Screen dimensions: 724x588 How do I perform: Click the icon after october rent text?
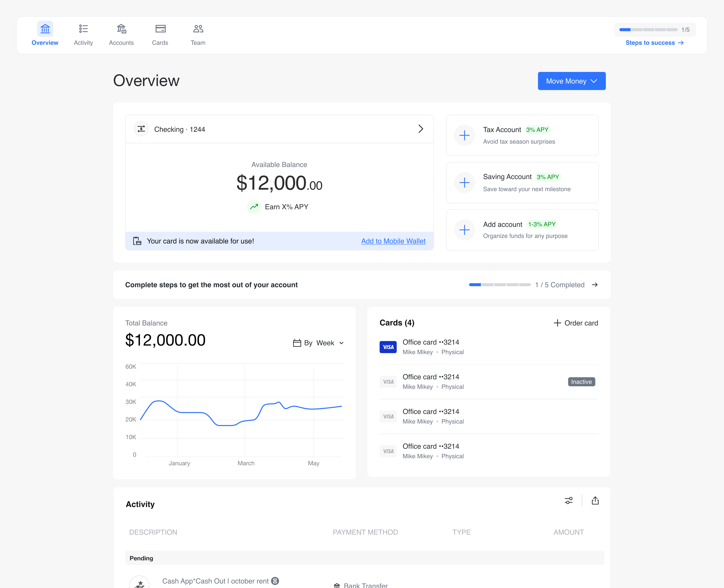(275, 581)
